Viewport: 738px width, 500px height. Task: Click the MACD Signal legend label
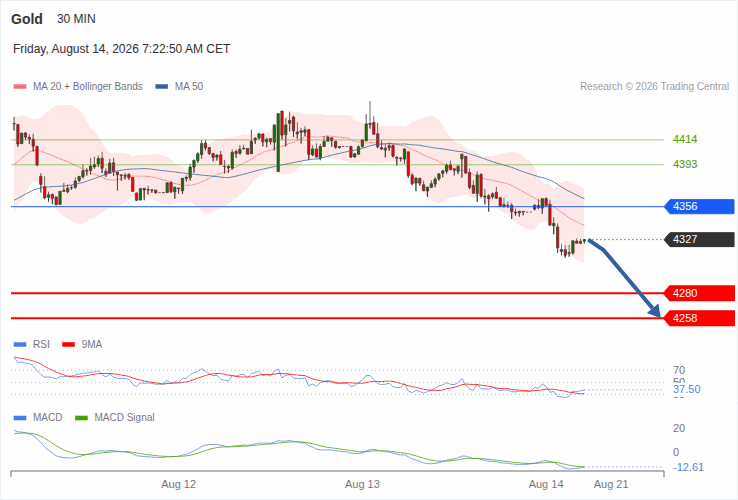point(124,418)
